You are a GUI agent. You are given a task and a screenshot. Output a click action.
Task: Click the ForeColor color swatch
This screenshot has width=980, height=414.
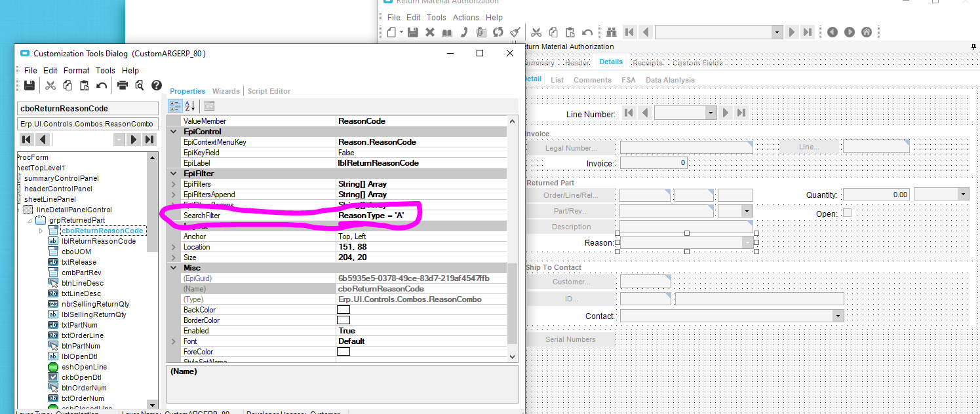343,352
